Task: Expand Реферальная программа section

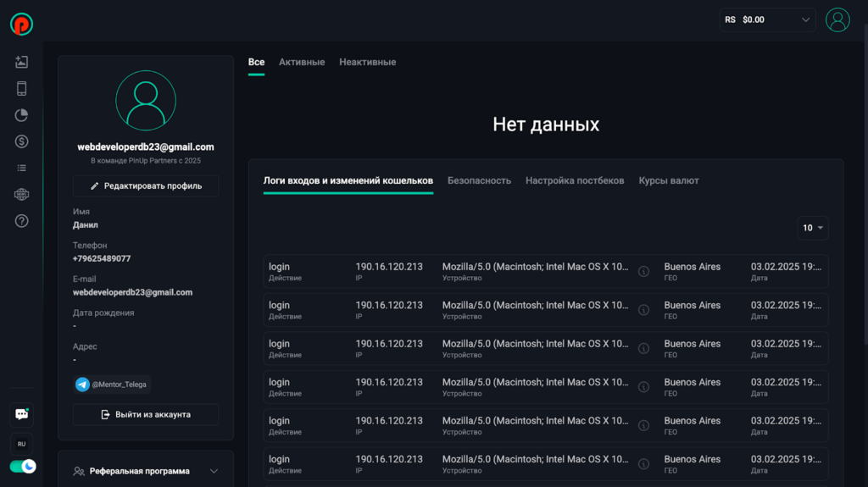Action: tap(146, 471)
